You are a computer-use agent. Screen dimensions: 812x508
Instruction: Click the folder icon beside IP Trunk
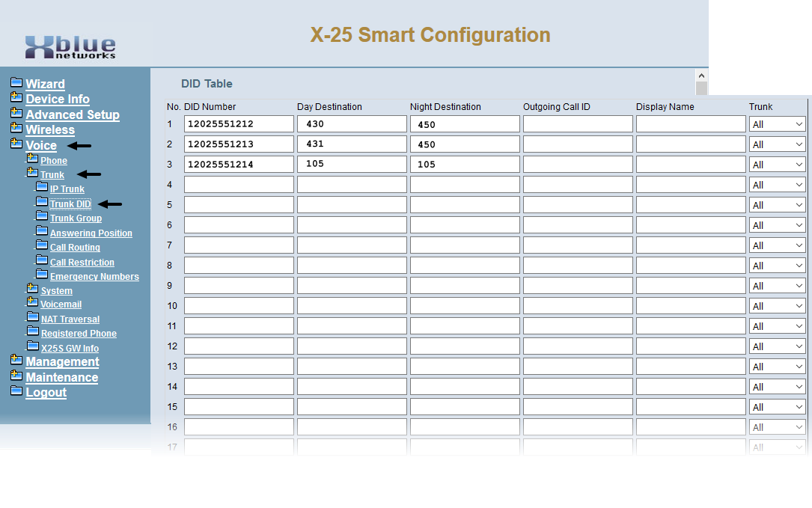pyautogui.click(x=42, y=188)
